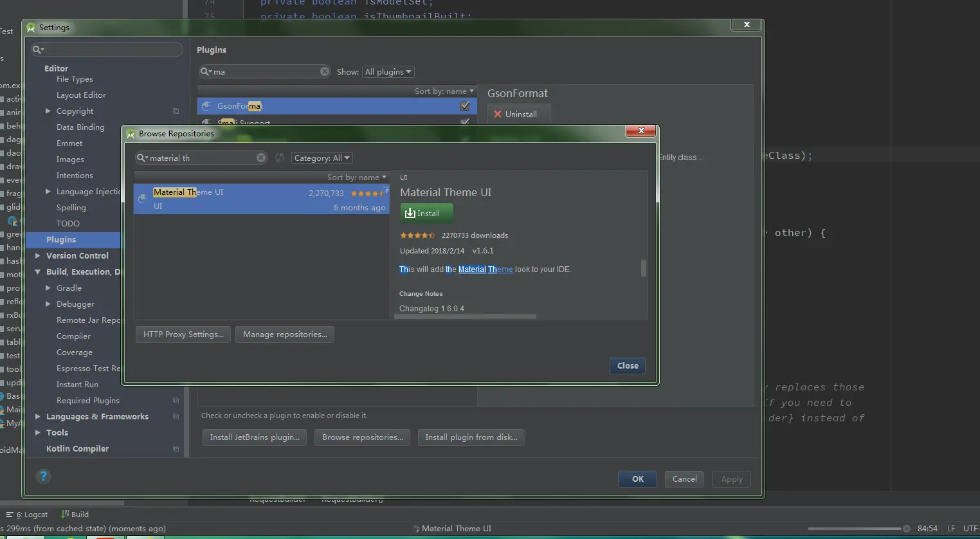Click the red X Uninstall icon
The image size is (980, 539).
pos(498,114)
